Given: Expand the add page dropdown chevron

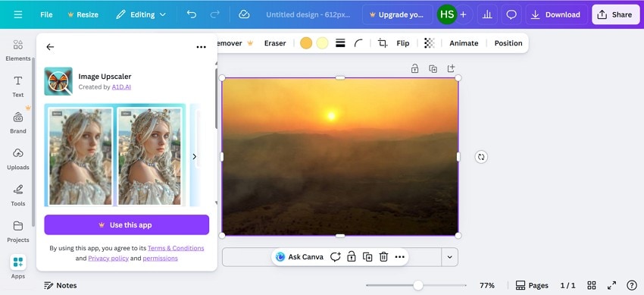Looking at the screenshot, I should coord(450,257).
